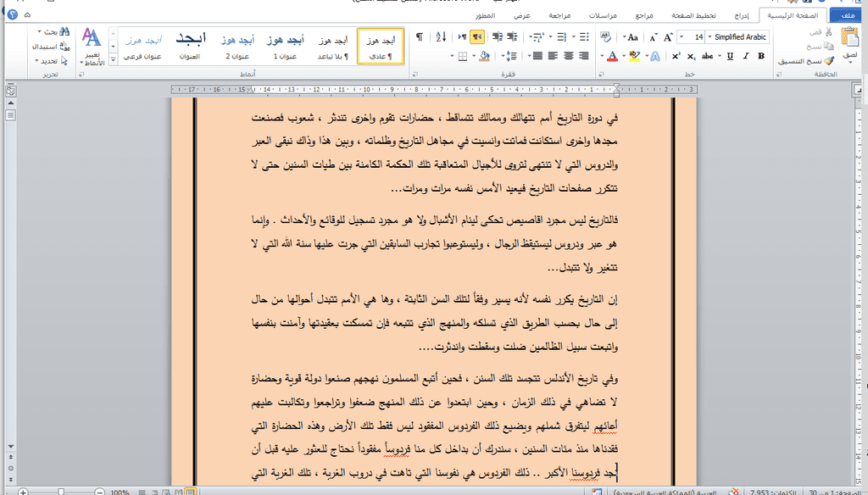Toggle Italic formatting button
Image resolution: width=868 pixels, height=495 pixels.
click(746, 56)
